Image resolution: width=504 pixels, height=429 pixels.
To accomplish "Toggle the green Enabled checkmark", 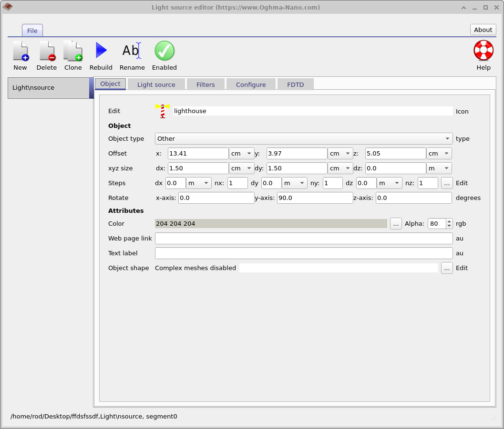I will coord(164,51).
